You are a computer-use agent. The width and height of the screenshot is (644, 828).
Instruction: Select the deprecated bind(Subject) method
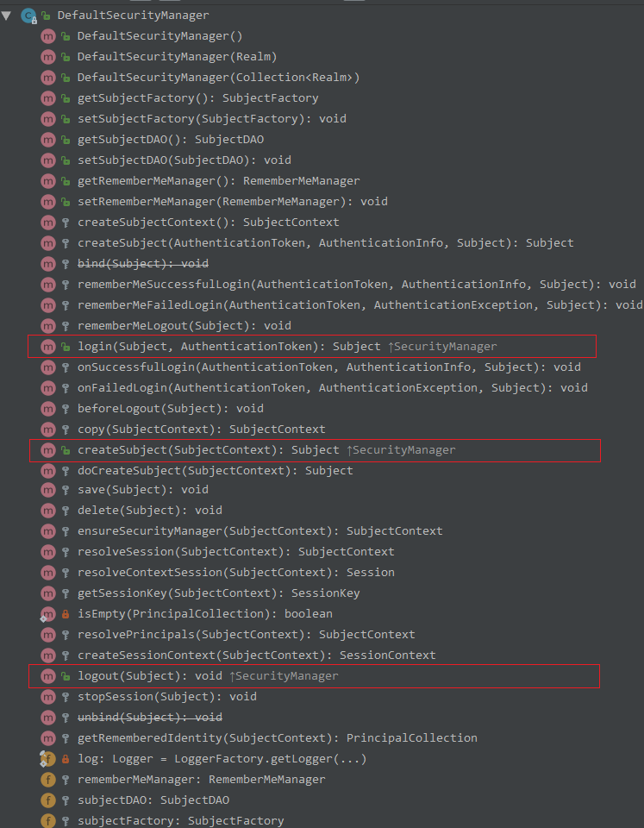[142, 264]
